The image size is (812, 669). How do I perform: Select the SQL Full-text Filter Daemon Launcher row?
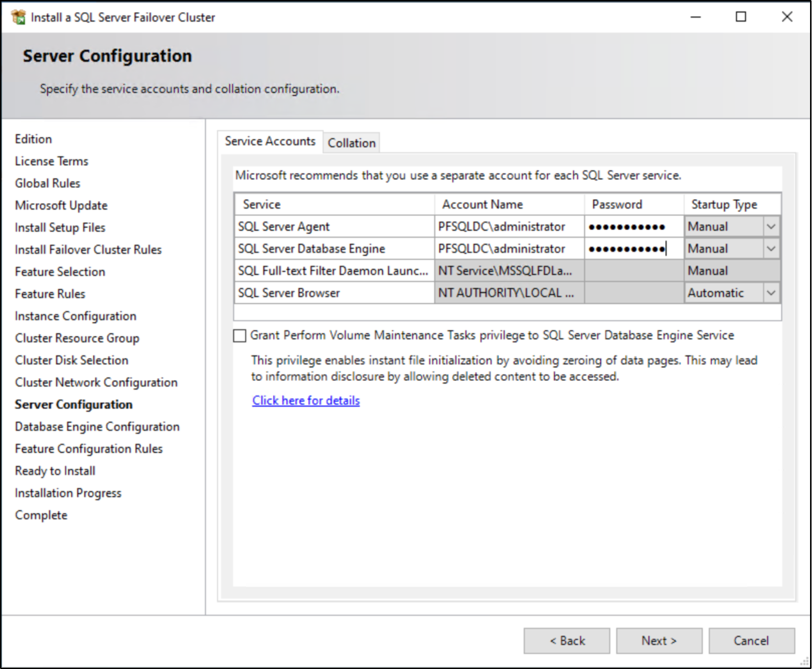[x=508, y=271]
